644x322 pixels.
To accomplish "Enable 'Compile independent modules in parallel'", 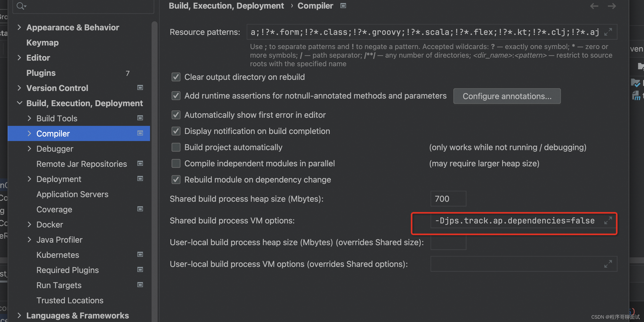I will pyautogui.click(x=175, y=163).
